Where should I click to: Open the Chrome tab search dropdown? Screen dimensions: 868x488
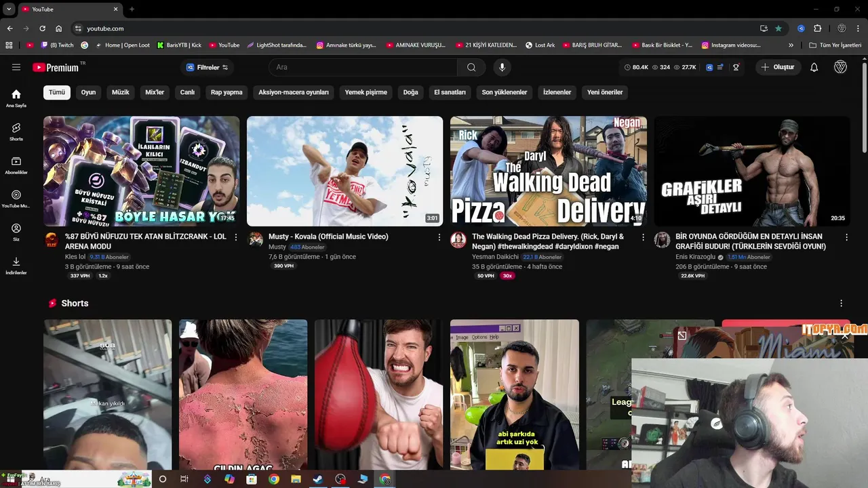click(x=9, y=9)
